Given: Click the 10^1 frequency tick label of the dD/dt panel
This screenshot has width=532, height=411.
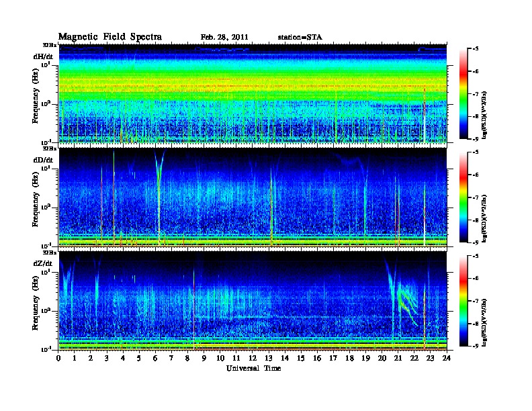Looking at the screenshot, I should (x=46, y=169).
